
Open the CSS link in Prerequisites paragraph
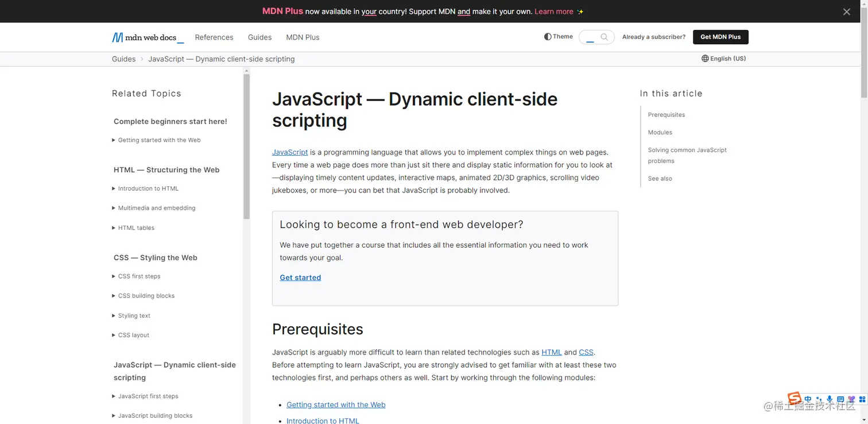coord(586,352)
